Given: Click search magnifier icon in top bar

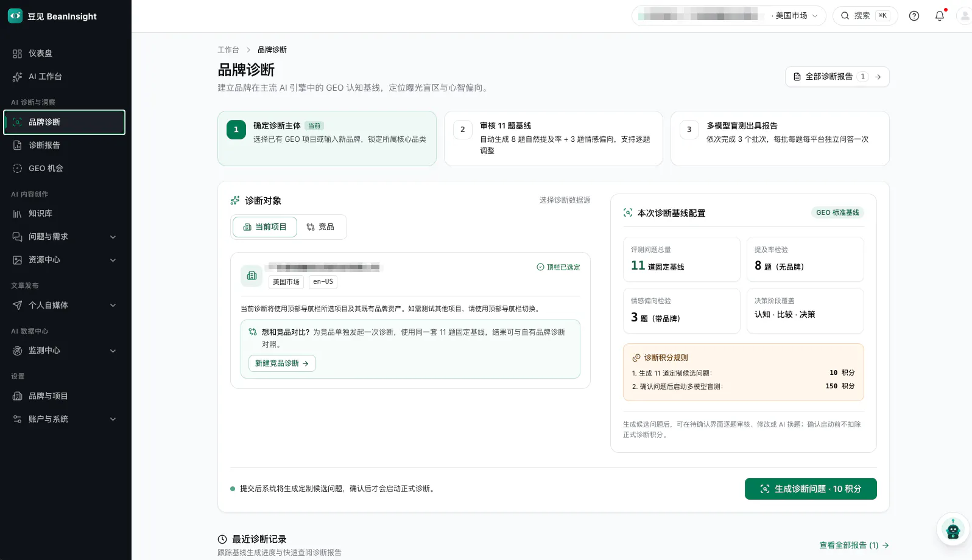Looking at the screenshot, I should coord(845,16).
